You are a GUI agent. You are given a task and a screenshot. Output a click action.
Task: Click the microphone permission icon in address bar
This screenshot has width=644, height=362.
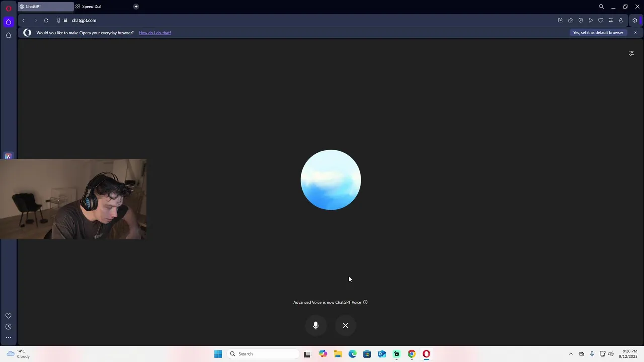click(x=58, y=20)
